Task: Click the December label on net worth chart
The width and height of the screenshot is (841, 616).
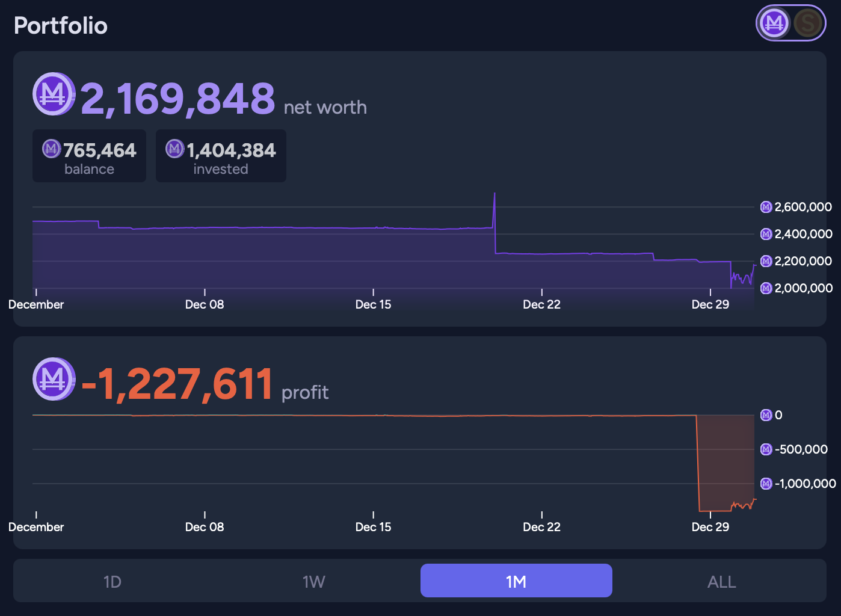Action: 36,304
